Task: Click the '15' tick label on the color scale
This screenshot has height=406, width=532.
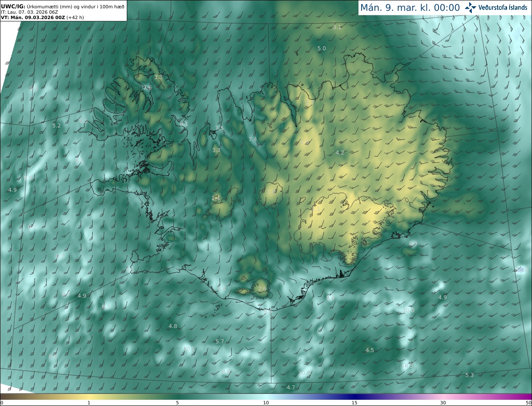Action: coord(355,403)
